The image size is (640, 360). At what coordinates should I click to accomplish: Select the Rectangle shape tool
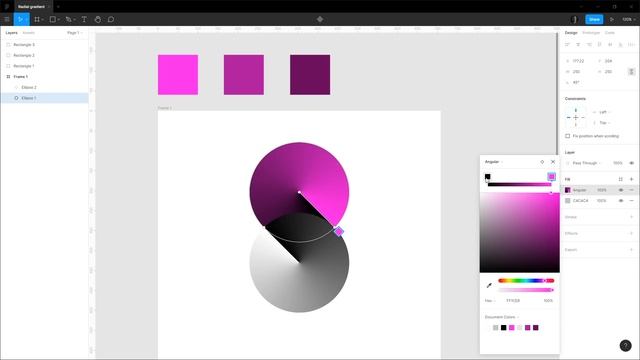click(53, 19)
